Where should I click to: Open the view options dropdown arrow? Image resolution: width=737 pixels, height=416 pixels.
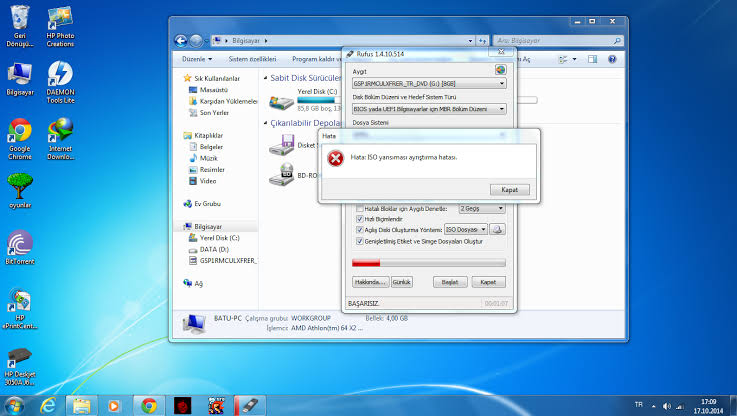pos(574,59)
